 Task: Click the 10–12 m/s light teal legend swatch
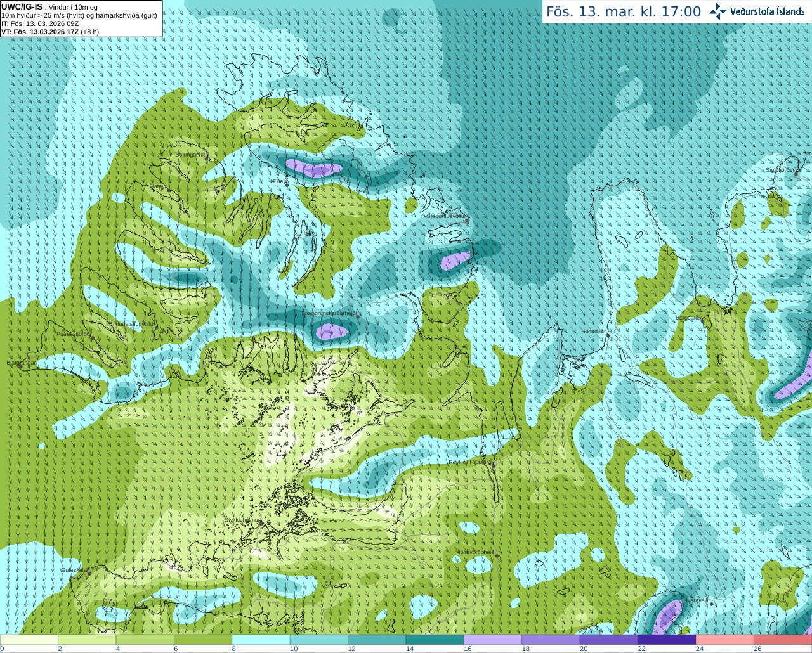pos(319,640)
